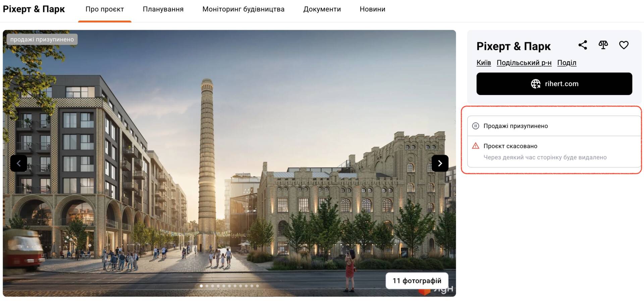Screen dimensions: 644x307
Task: Open the Планування tab
Action: click(x=163, y=9)
